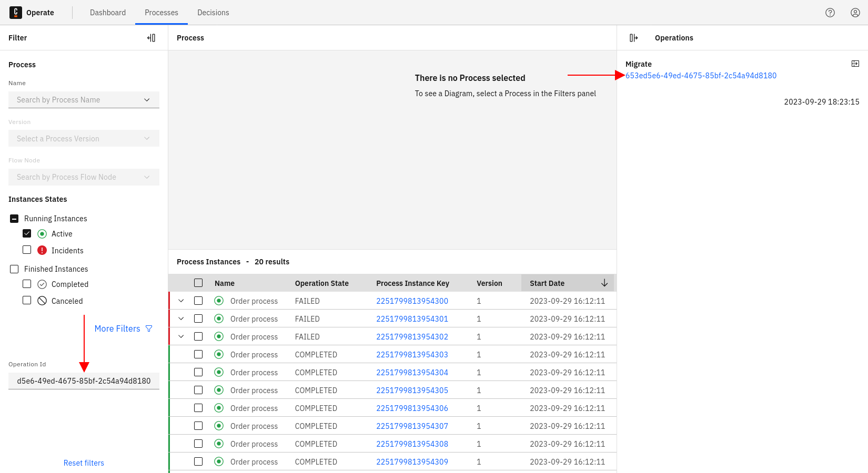Sort by Process Instance Key column header
The height and width of the screenshot is (473, 868).
click(413, 283)
